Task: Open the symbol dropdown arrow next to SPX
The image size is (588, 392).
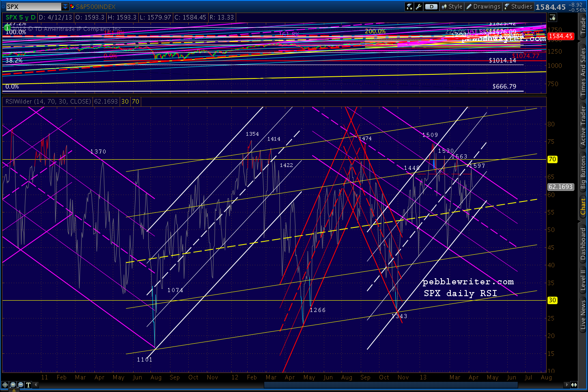Action: tap(65, 6)
